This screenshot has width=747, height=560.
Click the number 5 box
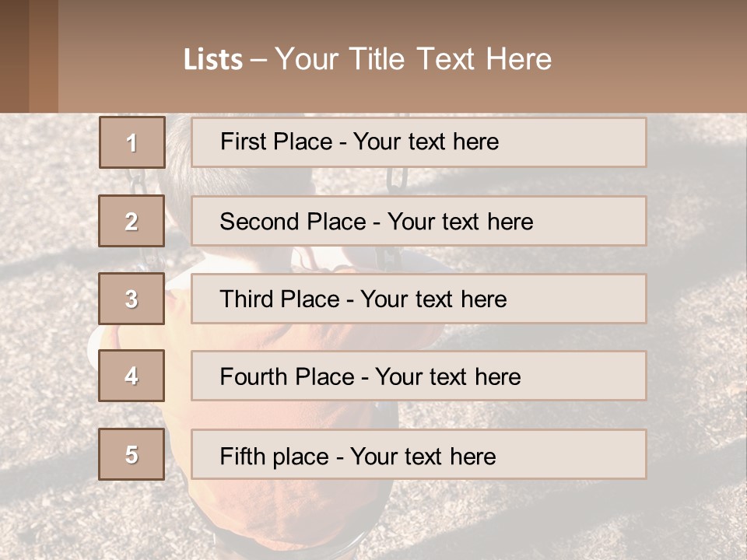[x=132, y=454]
